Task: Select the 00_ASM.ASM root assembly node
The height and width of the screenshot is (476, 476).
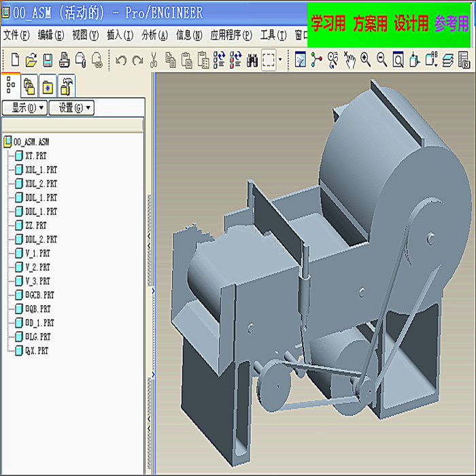Action: click(x=27, y=141)
